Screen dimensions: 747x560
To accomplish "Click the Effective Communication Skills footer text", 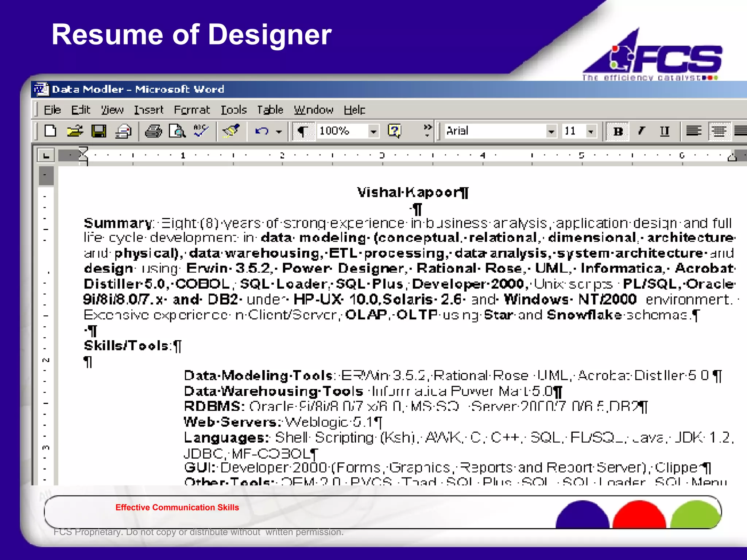I will (177, 507).
